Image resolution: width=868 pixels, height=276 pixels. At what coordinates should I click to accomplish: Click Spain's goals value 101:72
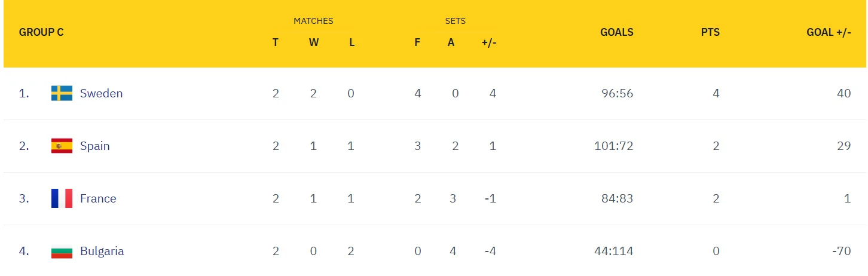click(614, 146)
